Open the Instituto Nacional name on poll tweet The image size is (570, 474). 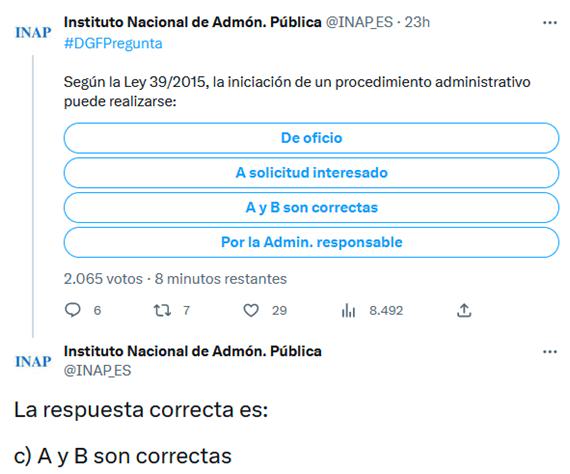193,22
